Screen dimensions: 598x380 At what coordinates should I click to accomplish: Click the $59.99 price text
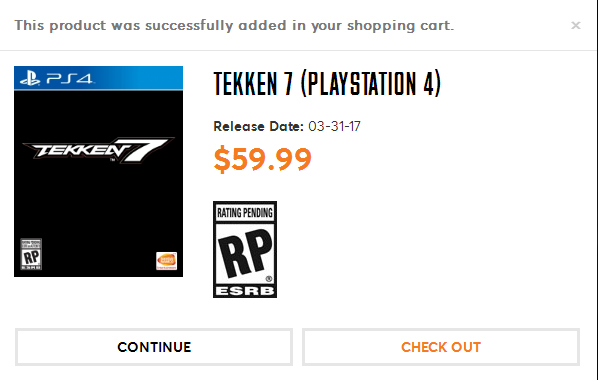[x=262, y=159]
